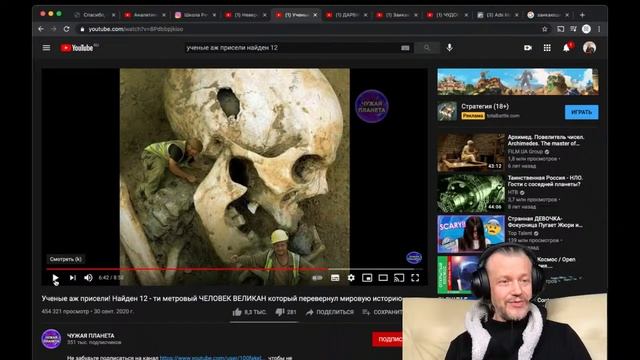Viewport: 640px width, 360px height.
Task: Start voice search with microphone icon
Action: (x=449, y=48)
